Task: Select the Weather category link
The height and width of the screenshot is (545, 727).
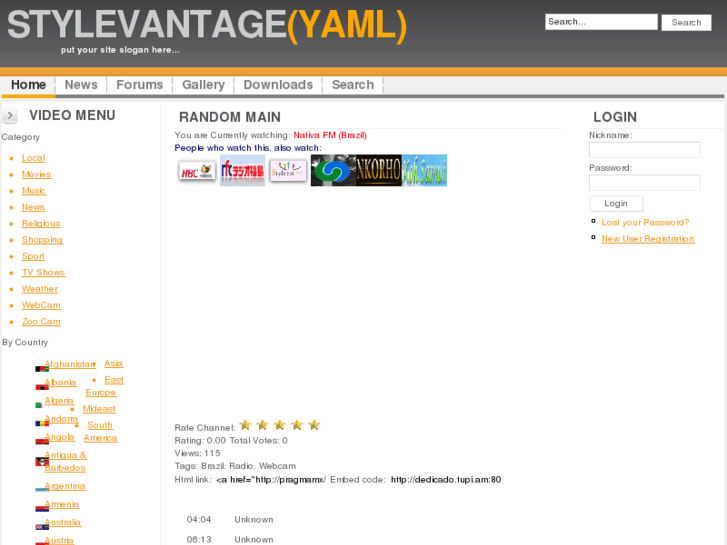Action: pos(40,289)
